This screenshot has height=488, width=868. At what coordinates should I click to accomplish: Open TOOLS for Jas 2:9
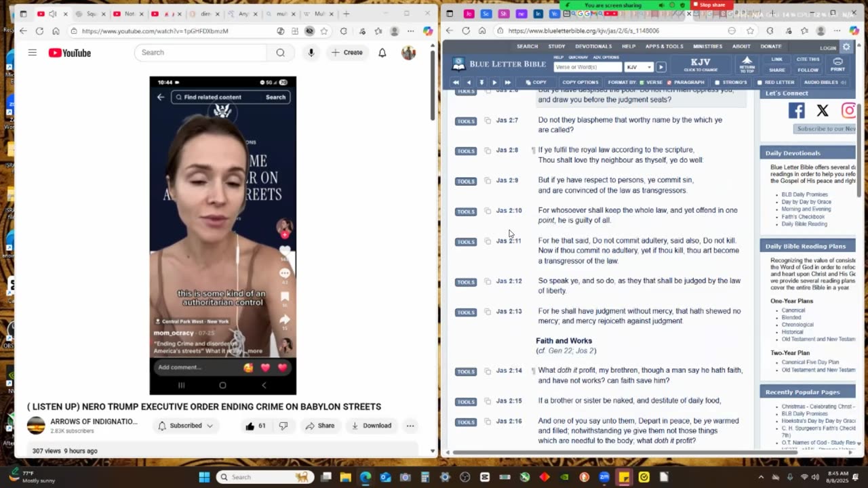[466, 182]
